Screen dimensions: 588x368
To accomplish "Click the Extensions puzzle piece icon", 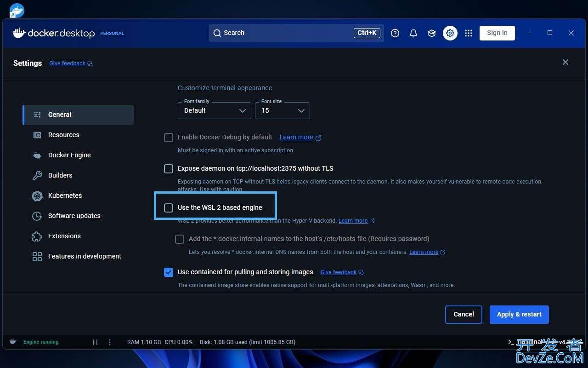I will click(37, 236).
